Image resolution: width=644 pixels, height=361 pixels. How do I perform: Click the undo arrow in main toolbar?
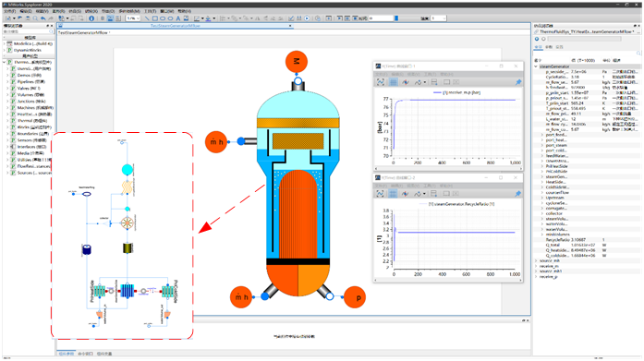coord(43,18)
